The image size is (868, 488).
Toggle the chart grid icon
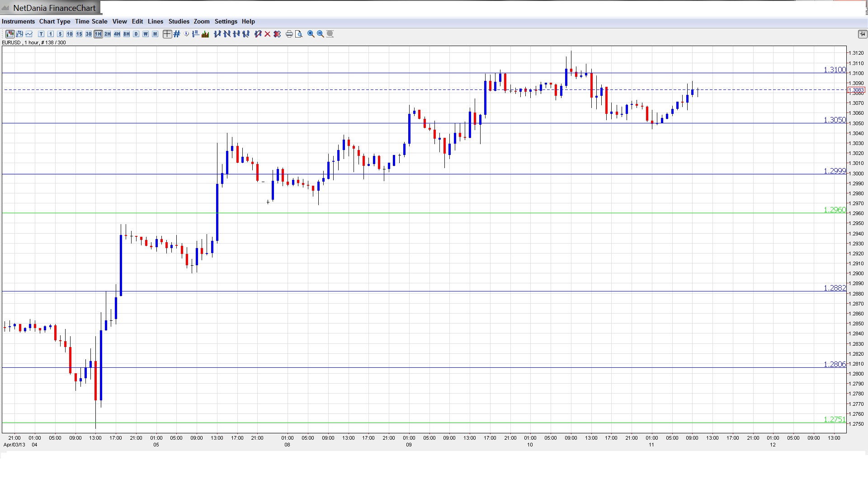click(177, 34)
